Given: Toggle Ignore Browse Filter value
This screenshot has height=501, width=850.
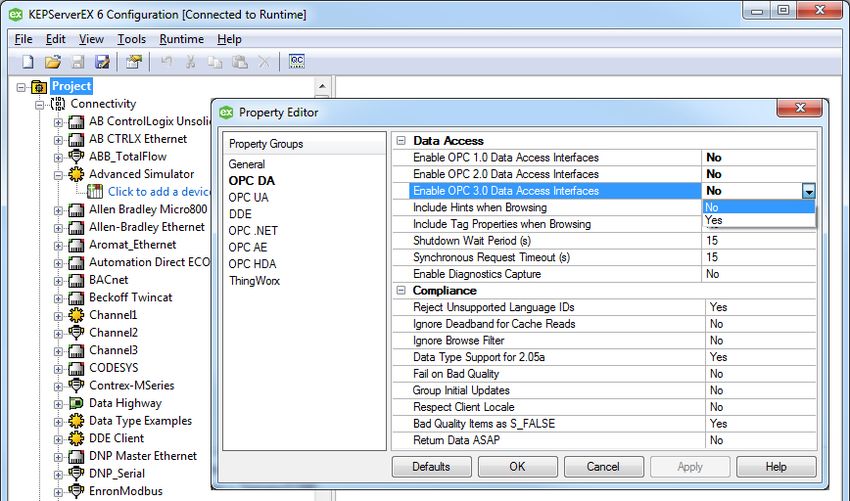Looking at the screenshot, I should pyautogui.click(x=761, y=341).
